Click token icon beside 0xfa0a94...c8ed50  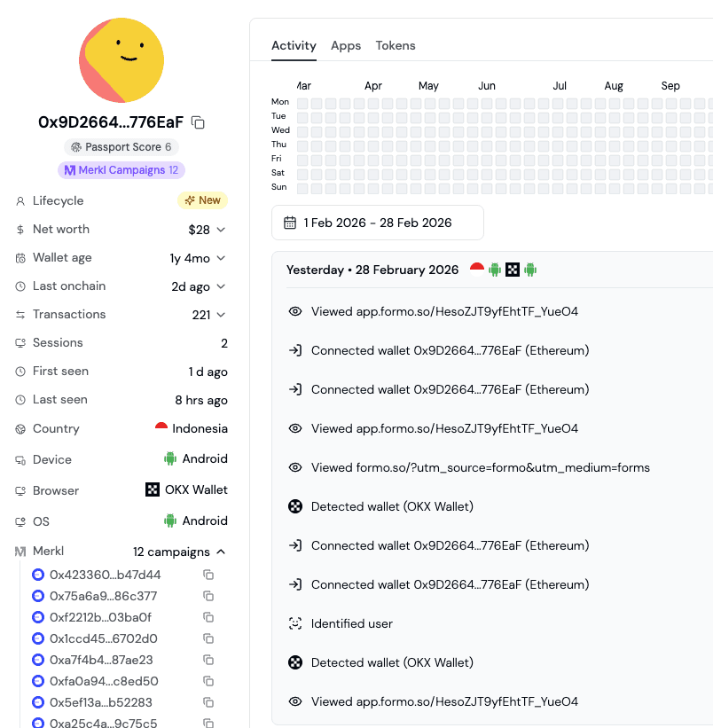pos(37,681)
